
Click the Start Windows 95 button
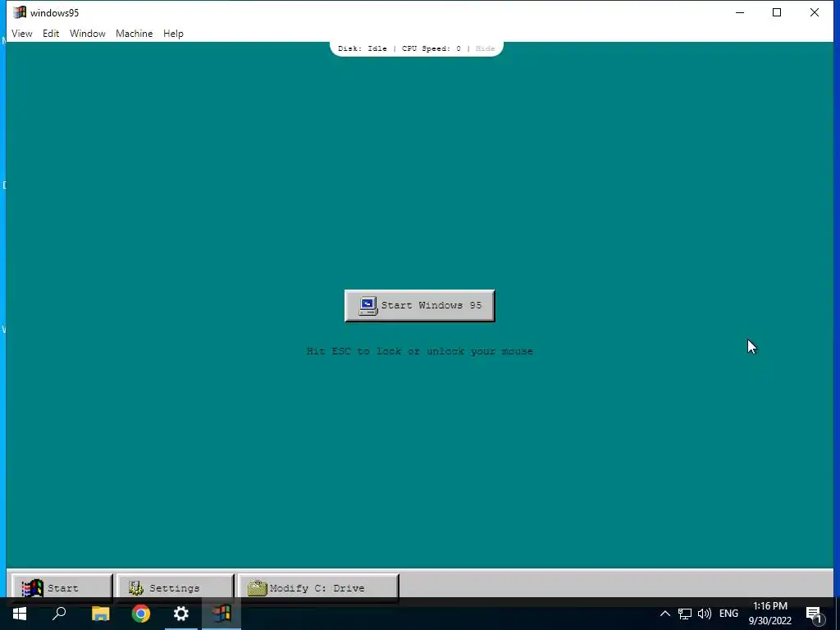tap(419, 306)
